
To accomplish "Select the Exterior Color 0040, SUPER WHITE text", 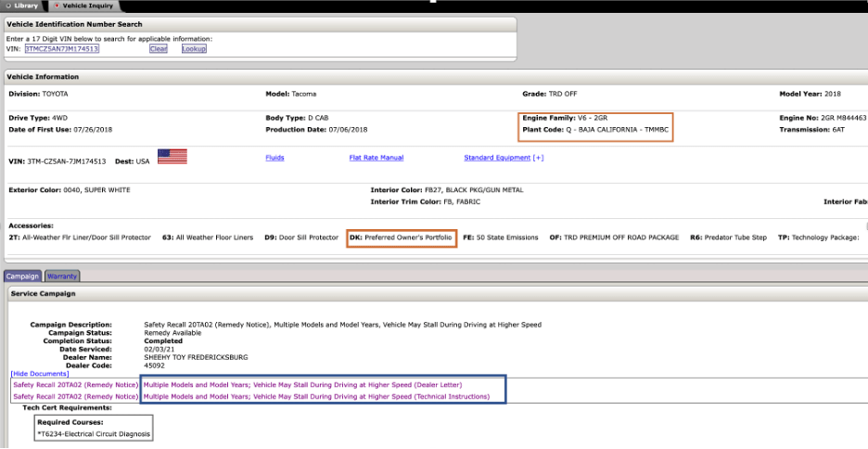I will pos(70,190).
